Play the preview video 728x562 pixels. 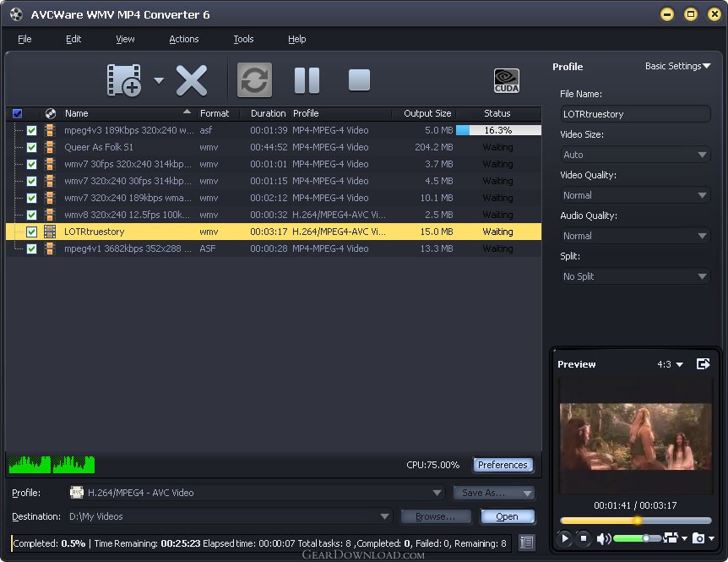pyautogui.click(x=564, y=538)
